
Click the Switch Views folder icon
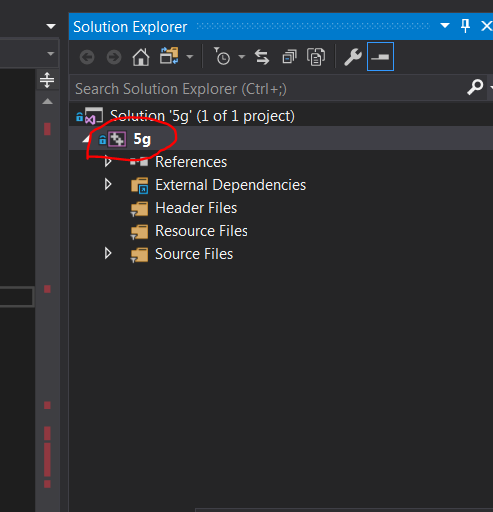tap(169, 56)
